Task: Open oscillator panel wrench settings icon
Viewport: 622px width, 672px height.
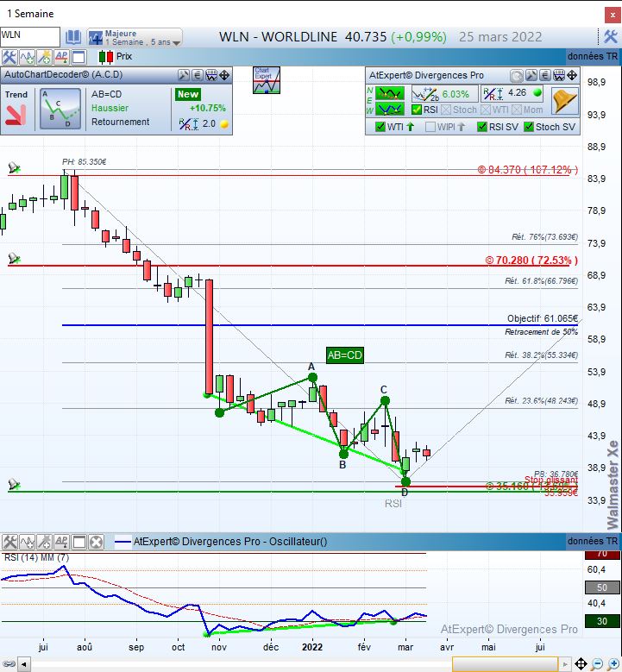Action: [x=9, y=542]
